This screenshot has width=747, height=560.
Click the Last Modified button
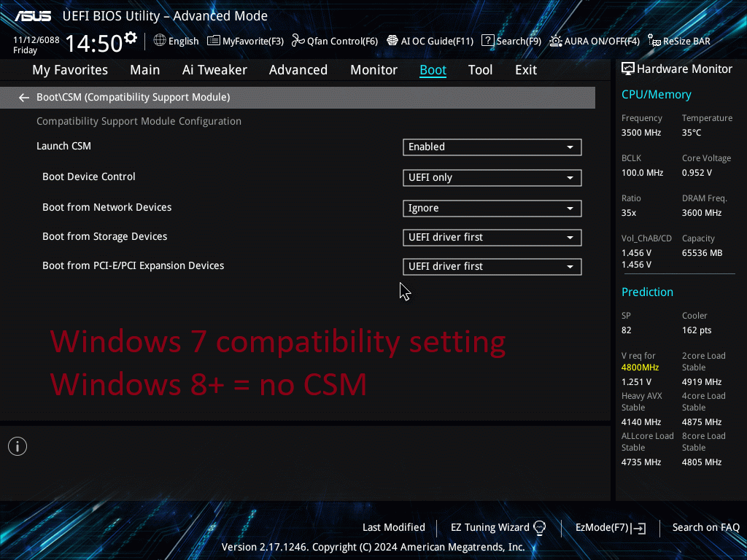(x=393, y=527)
